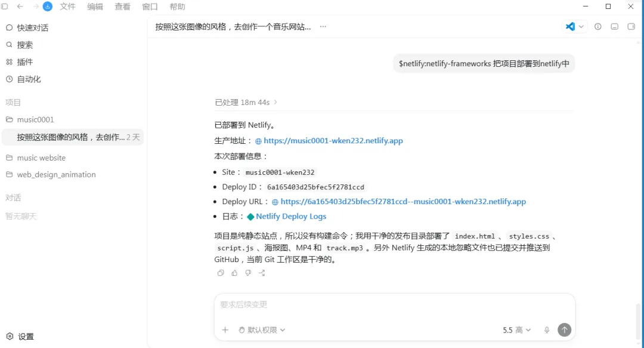This screenshot has height=348, width=644.
Task: Open the 5.5 高 model selector
Action: [516, 330]
